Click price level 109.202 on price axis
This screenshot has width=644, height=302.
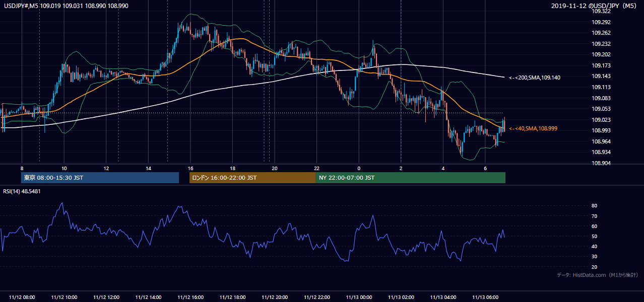(601, 55)
